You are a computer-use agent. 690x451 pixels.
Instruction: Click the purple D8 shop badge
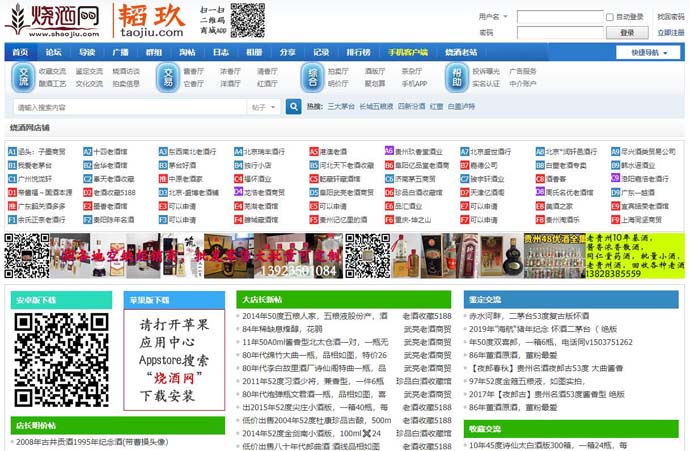click(540, 191)
